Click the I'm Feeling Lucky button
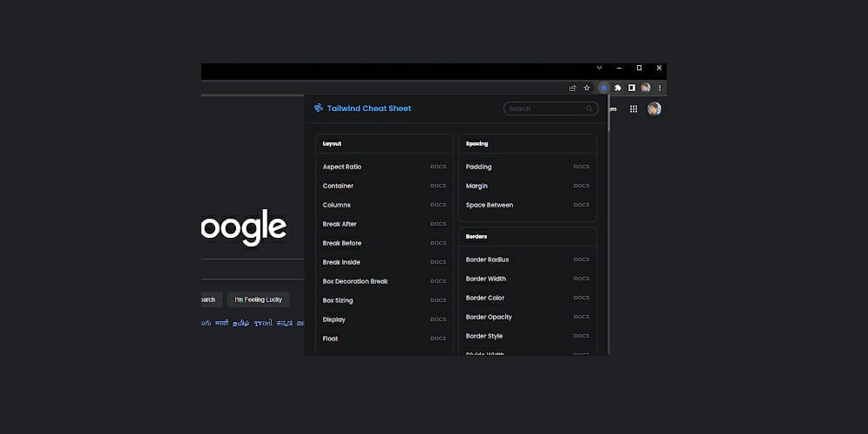The height and width of the screenshot is (434, 868). [259, 299]
